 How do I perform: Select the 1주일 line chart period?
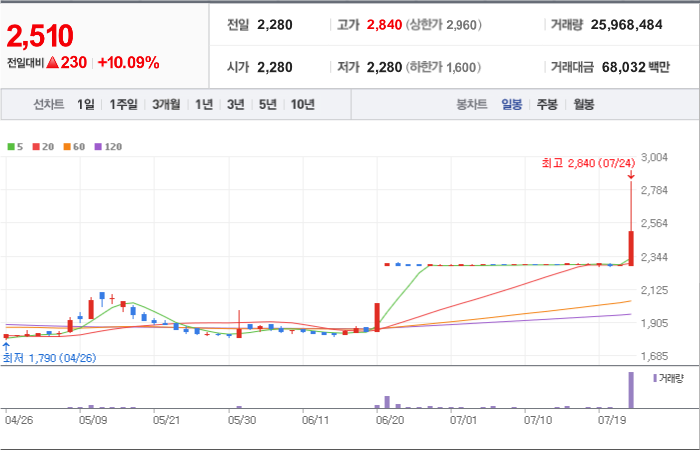click(124, 104)
